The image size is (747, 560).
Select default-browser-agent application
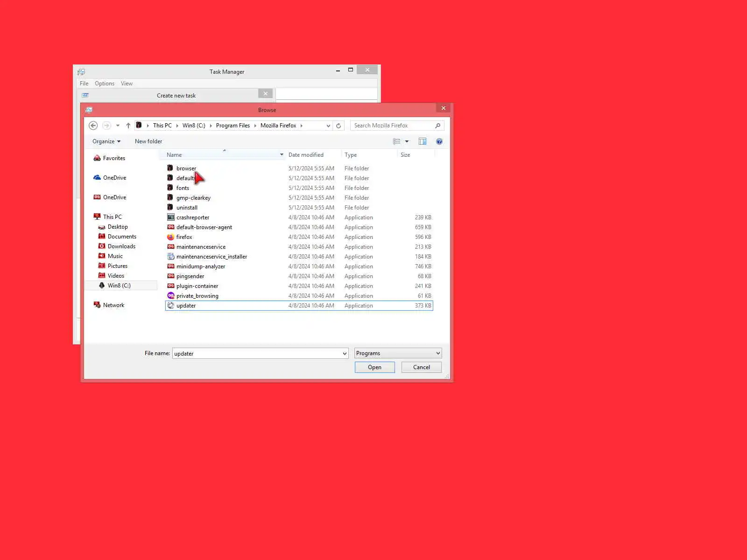pos(204,227)
